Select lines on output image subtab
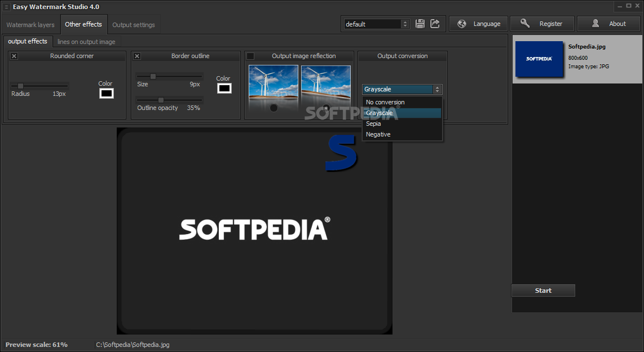This screenshot has width=644, height=352. pyautogui.click(x=86, y=42)
